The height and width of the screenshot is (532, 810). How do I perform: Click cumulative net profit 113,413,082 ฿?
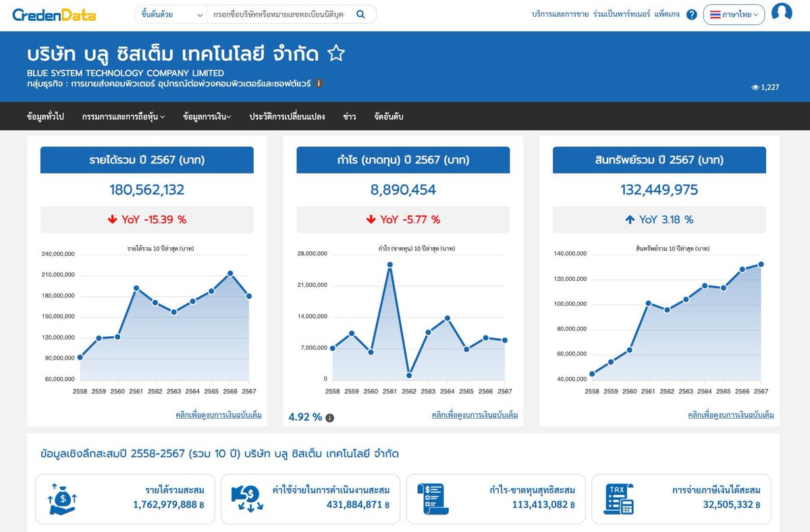[543, 504]
